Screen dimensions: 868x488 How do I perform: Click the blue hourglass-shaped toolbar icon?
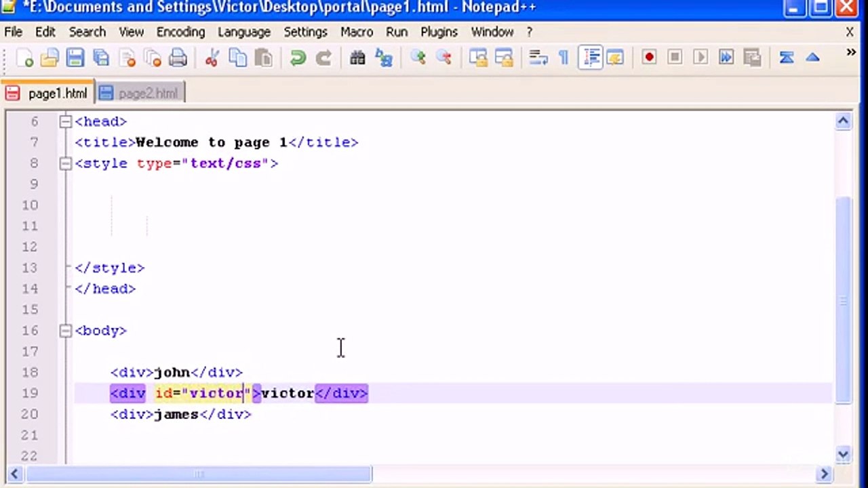click(787, 58)
